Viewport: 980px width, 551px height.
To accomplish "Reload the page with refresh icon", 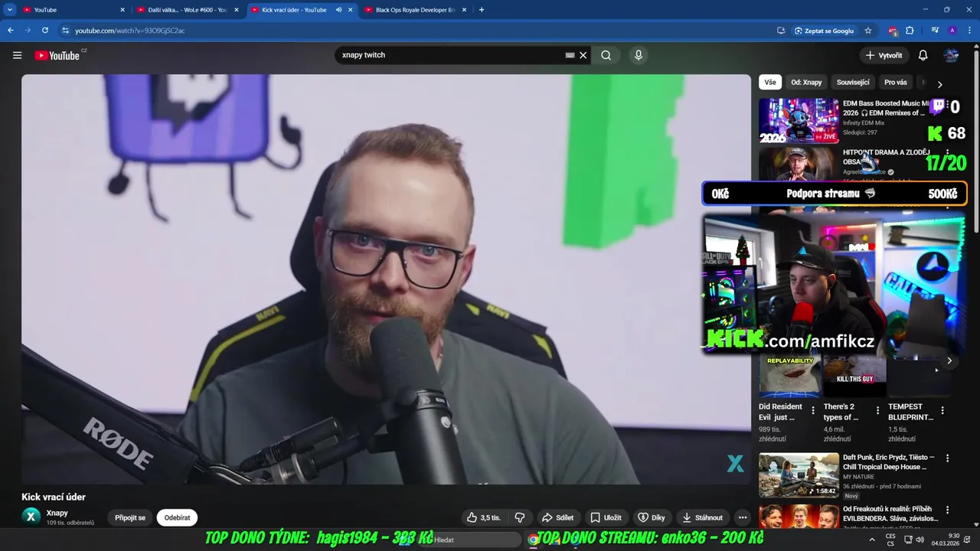I will 45,31.
